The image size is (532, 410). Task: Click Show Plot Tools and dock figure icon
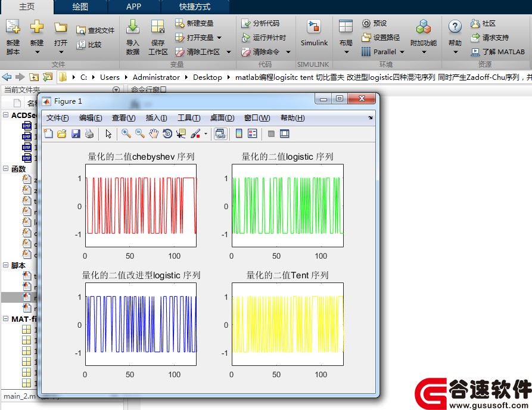(285, 133)
